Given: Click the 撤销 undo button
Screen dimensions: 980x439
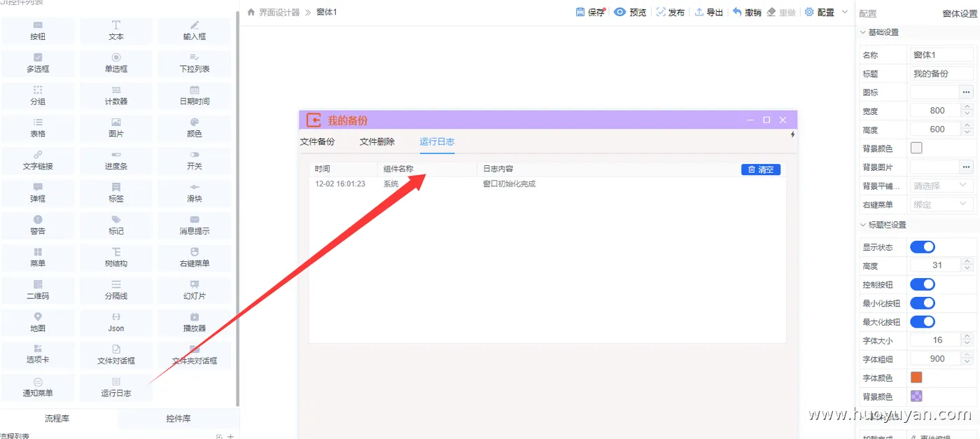Looking at the screenshot, I should coord(747,12).
